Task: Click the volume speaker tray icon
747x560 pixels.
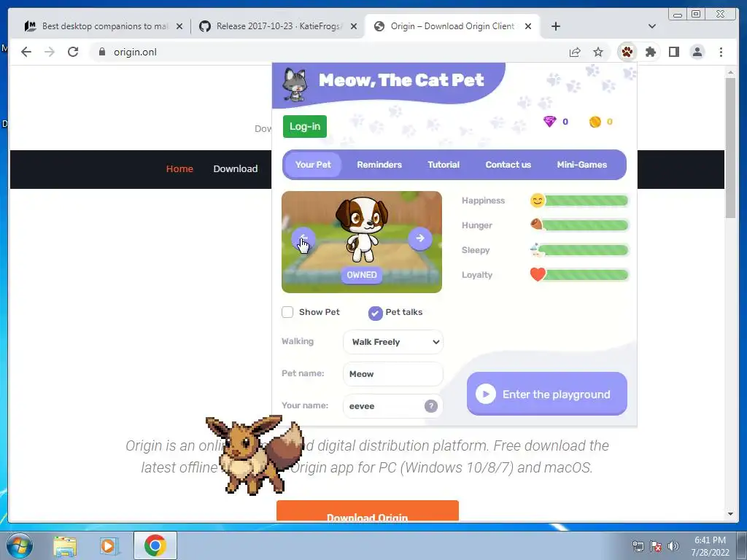Action: tap(673, 546)
